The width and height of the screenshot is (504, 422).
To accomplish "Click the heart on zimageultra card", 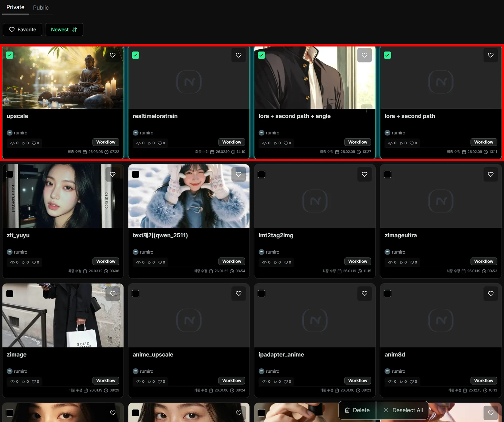I will [490, 174].
